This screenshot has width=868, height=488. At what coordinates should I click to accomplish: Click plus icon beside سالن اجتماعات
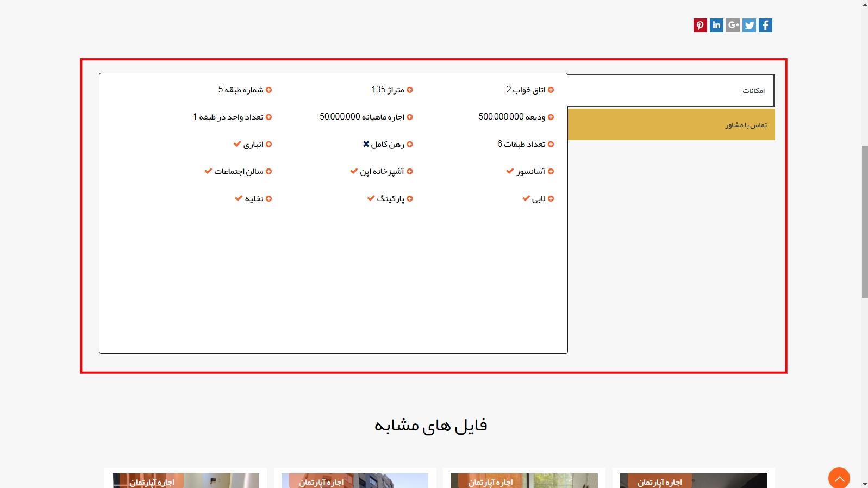pyautogui.click(x=268, y=171)
